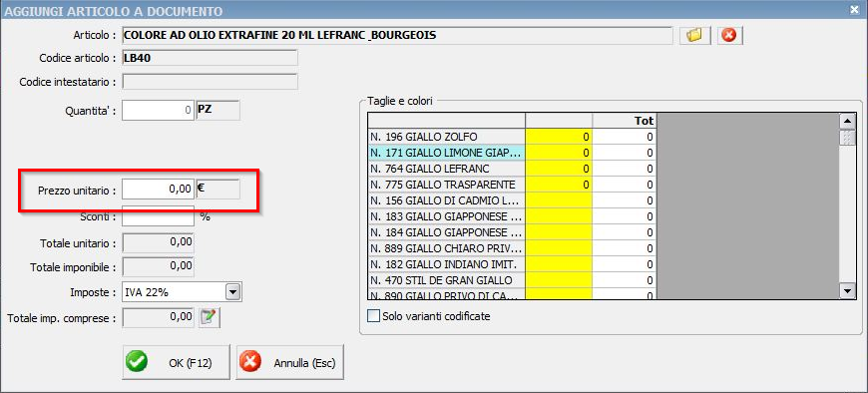Click Tot cell for N. 182 GIALLO INDIANO

pyautogui.click(x=625, y=264)
